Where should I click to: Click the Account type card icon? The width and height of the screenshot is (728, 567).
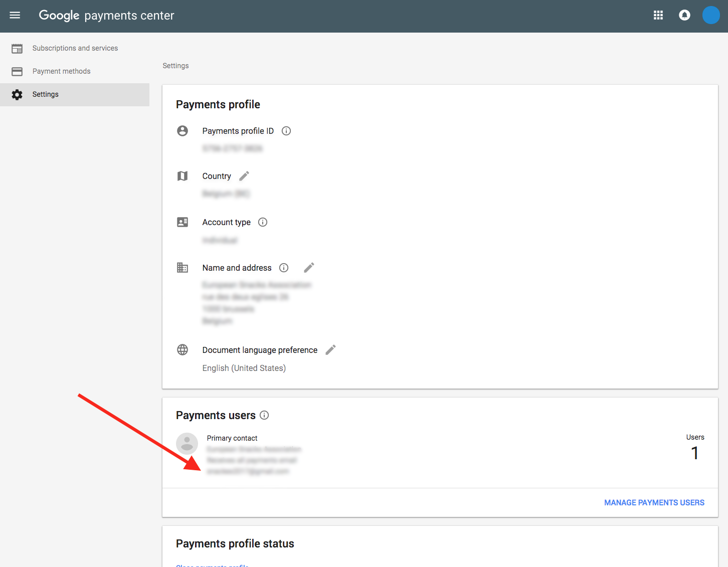pyautogui.click(x=183, y=222)
